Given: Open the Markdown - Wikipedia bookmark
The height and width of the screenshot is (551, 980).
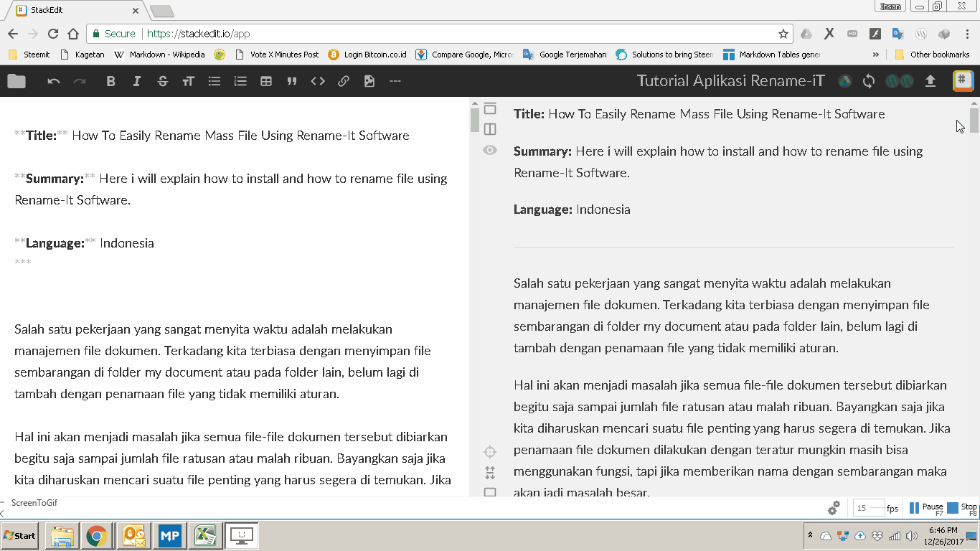Looking at the screenshot, I should pos(159,55).
